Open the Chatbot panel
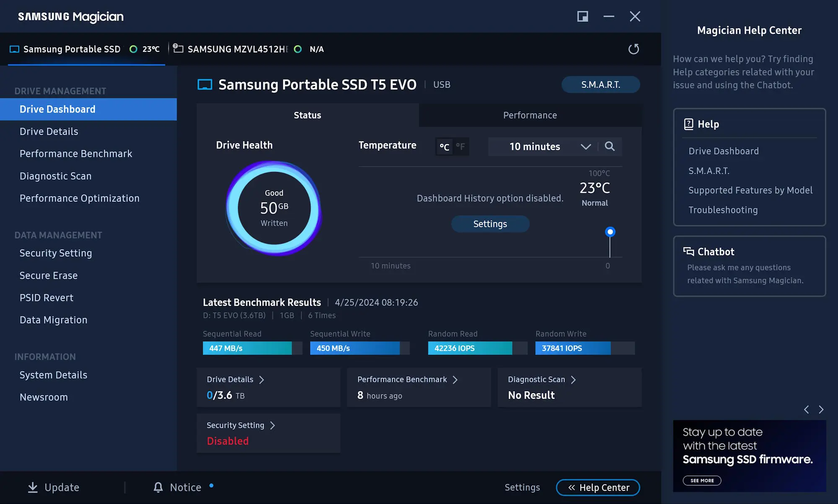 [x=749, y=266]
